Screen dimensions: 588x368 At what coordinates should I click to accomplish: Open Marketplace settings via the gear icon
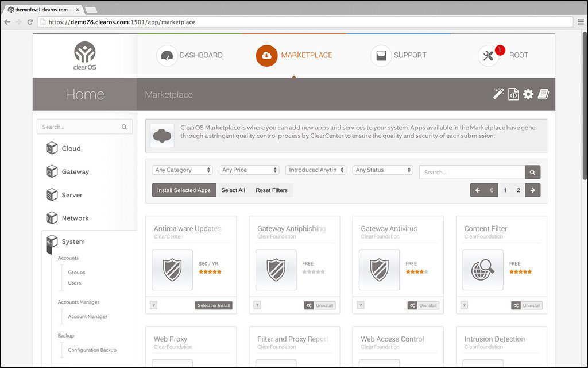coord(528,94)
